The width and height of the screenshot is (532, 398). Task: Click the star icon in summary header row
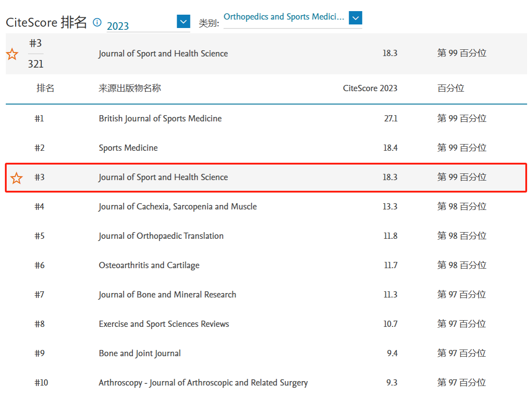[12, 54]
